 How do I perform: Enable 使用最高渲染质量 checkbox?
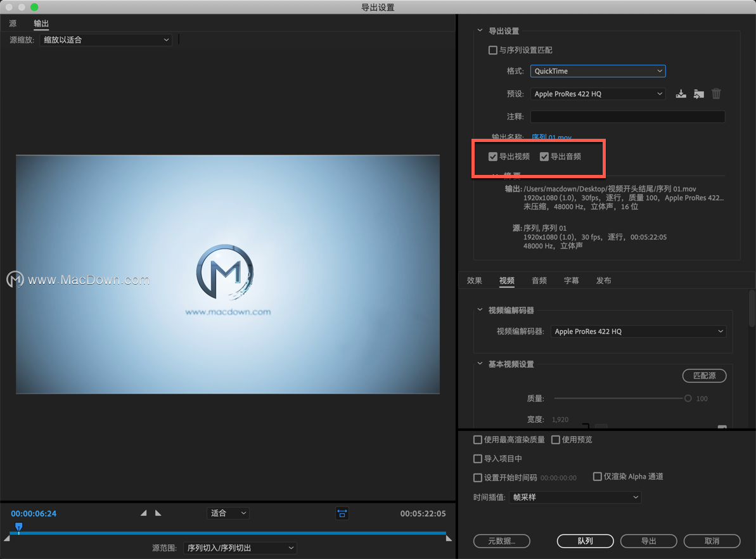478,440
